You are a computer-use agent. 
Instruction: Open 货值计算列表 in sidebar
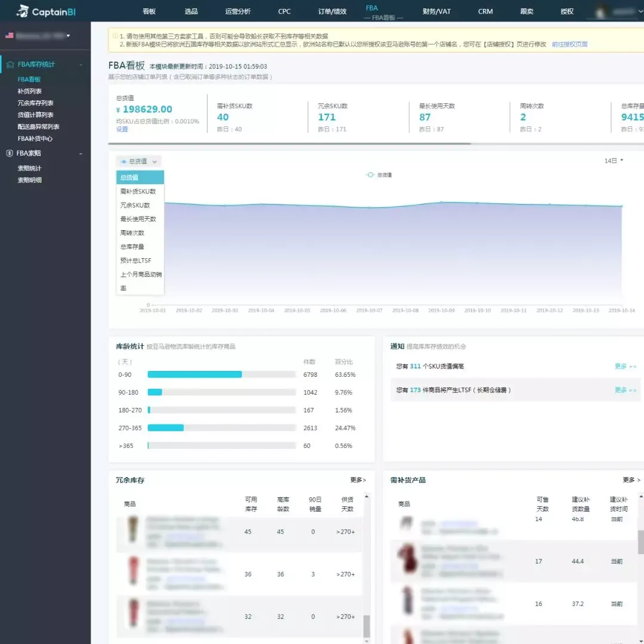35,115
